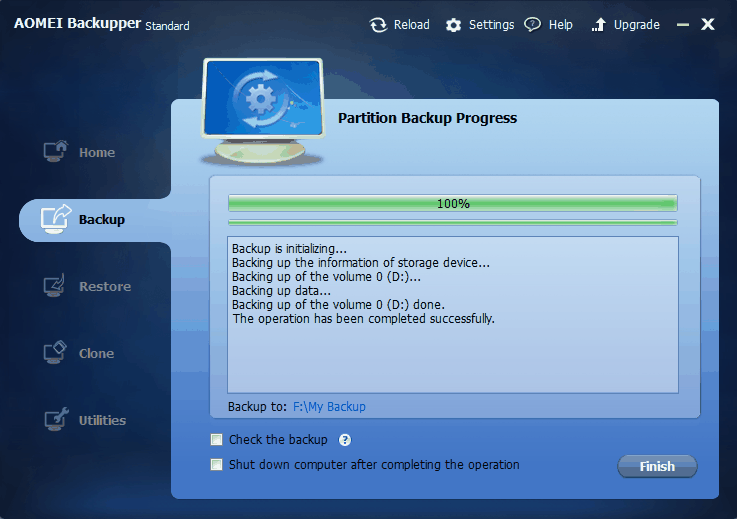The width and height of the screenshot is (737, 519).
Task: Click the Reload circular arrows icon
Action: pos(378,25)
